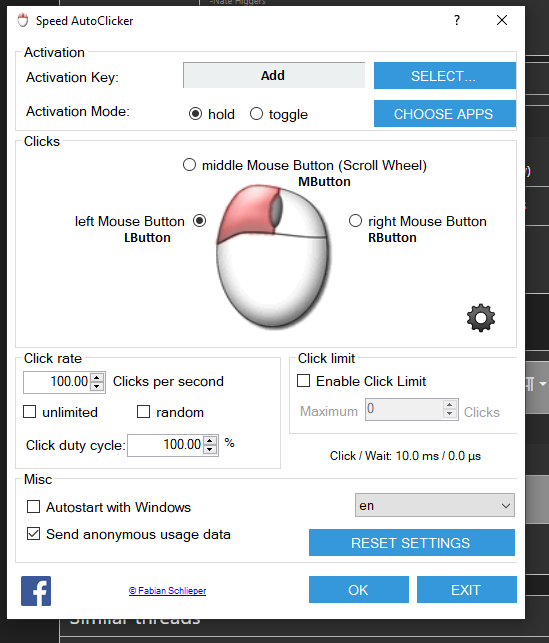Click the SELECT... button
Image resolution: width=549 pixels, height=643 pixels.
[444, 75]
